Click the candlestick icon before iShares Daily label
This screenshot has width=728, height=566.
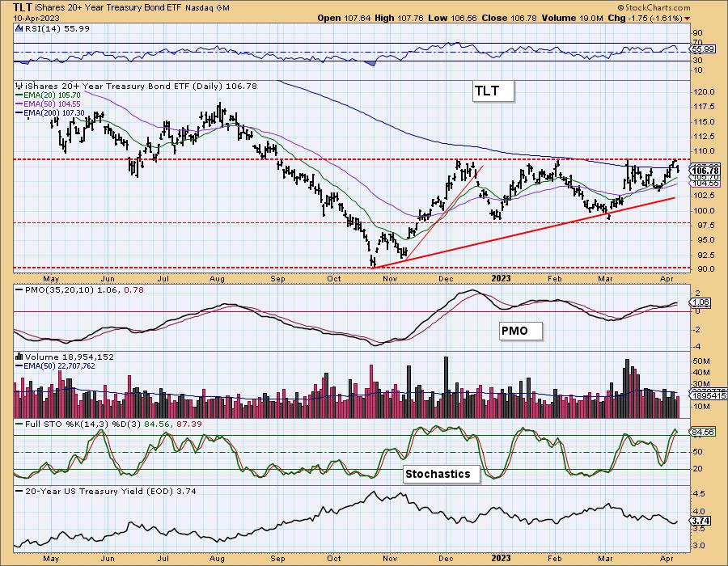click(x=19, y=86)
